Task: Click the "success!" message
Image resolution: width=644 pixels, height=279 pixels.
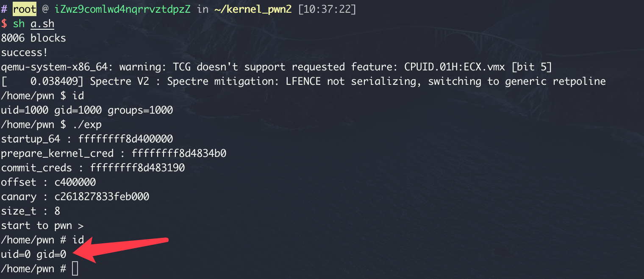Action: coord(25,53)
